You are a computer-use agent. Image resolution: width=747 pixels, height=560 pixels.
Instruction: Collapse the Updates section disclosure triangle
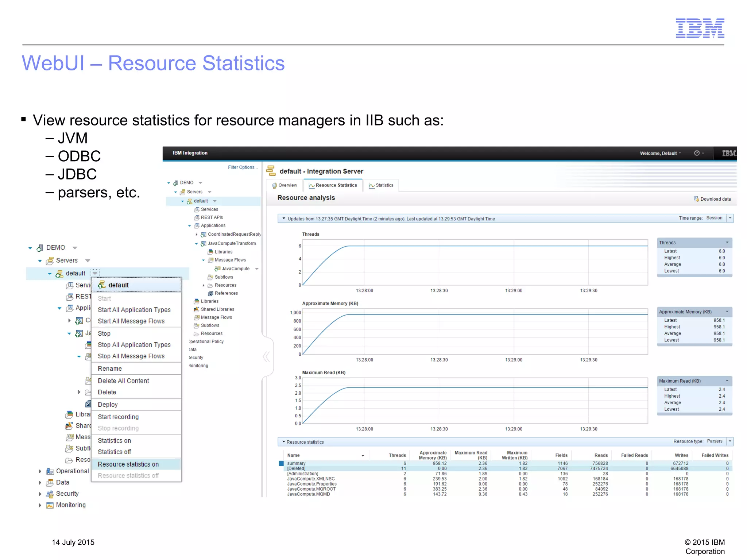(x=284, y=219)
